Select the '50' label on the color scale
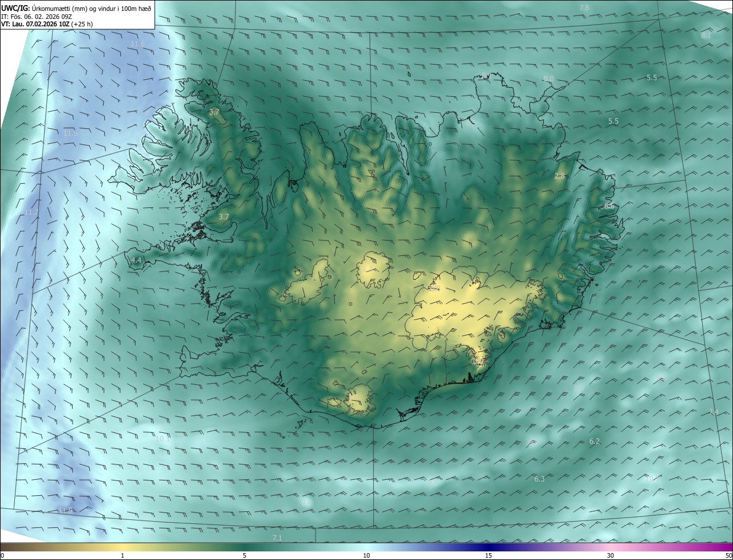 [728, 555]
